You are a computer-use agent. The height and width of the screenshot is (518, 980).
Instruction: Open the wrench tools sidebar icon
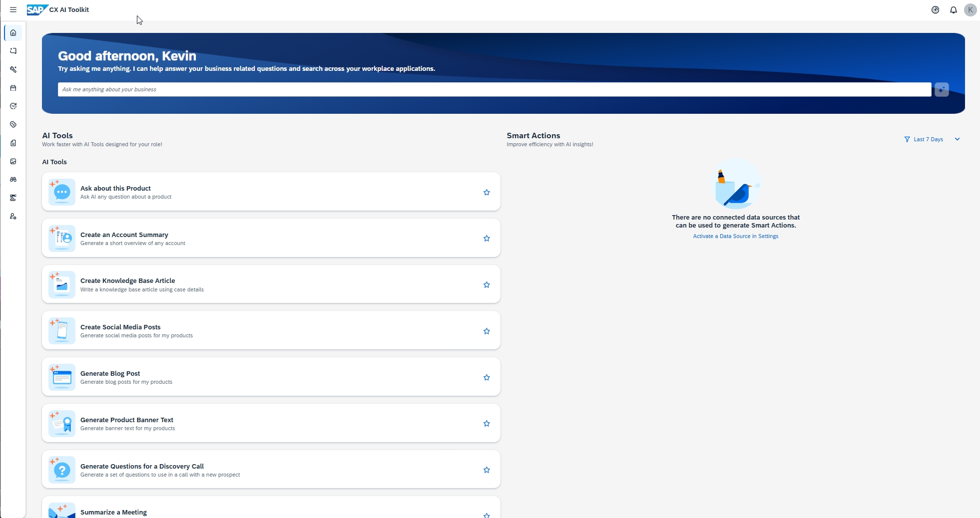(x=13, y=69)
